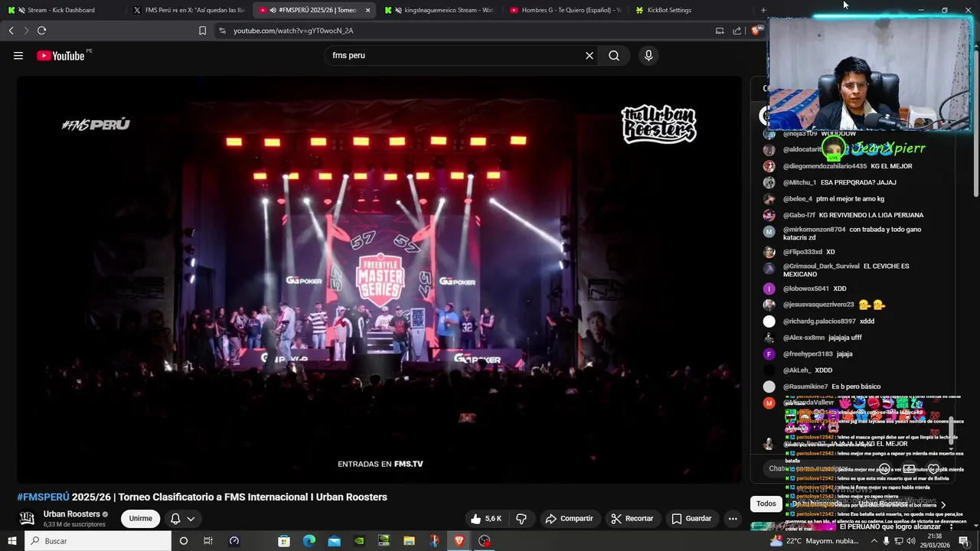Click Guardar to save video
Viewport: 980px width, 551px height.
(x=691, y=518)
